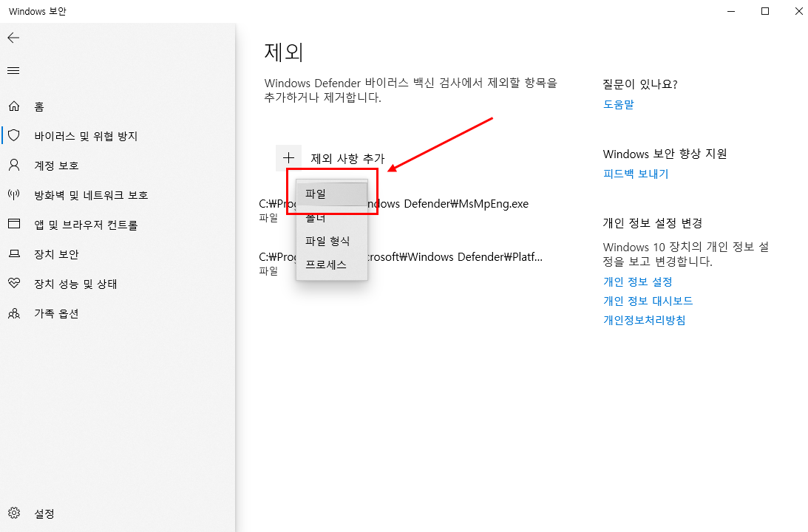Click the 제외 page heading
Screen dimensions: 808x532
pyautogui.click(x=284, y=52)
